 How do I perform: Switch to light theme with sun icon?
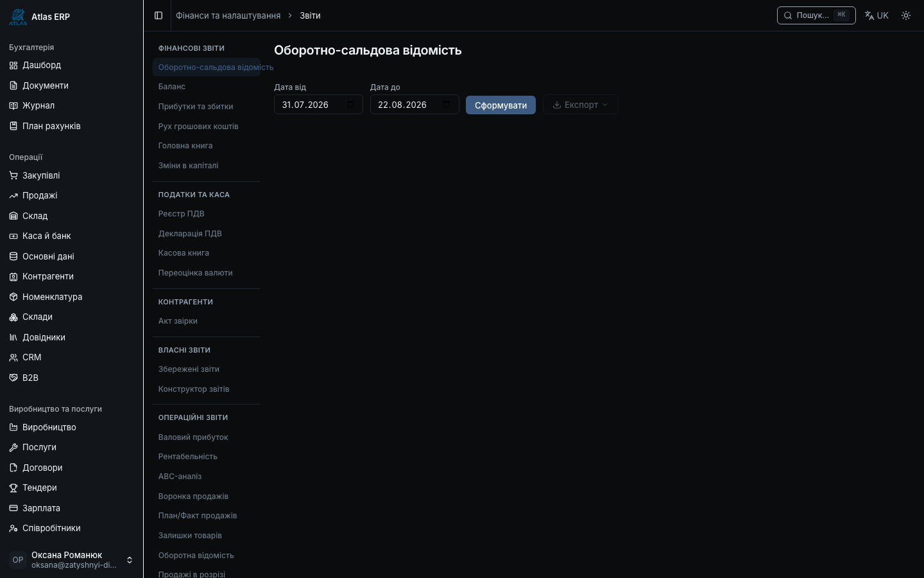click(906, 15)
